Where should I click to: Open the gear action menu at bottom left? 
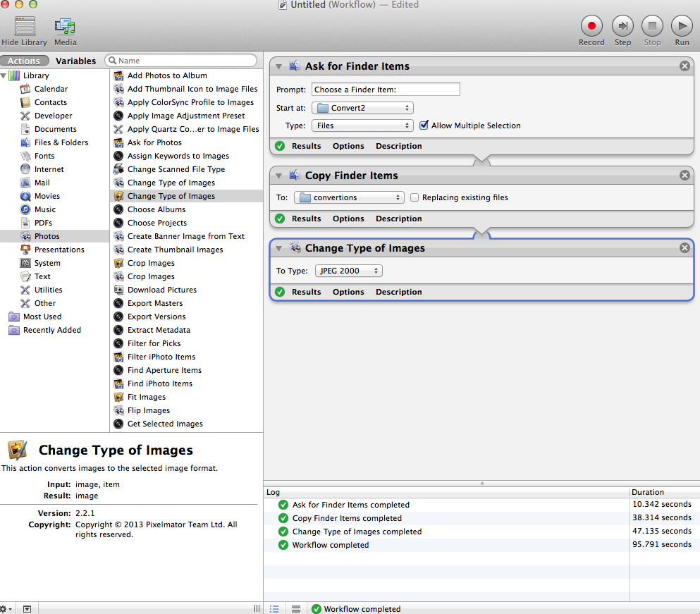click(6, 608)
